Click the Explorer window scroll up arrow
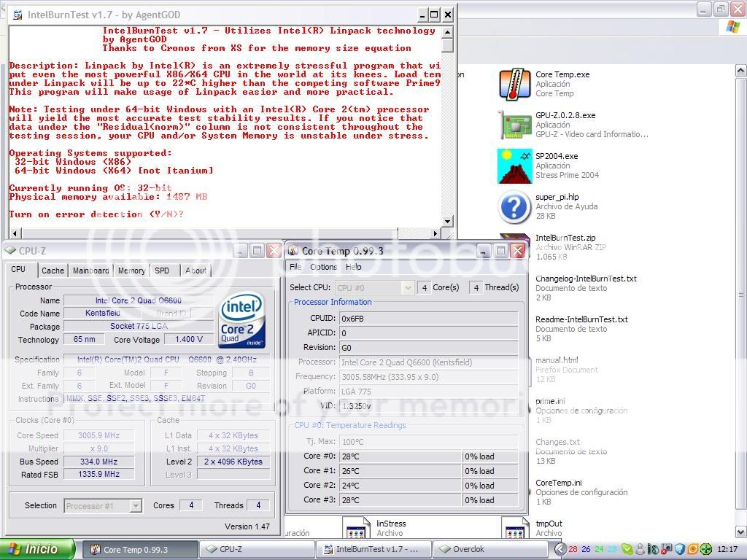The height and width of the screenshot is (560, 747). click(x=741, y=71)
